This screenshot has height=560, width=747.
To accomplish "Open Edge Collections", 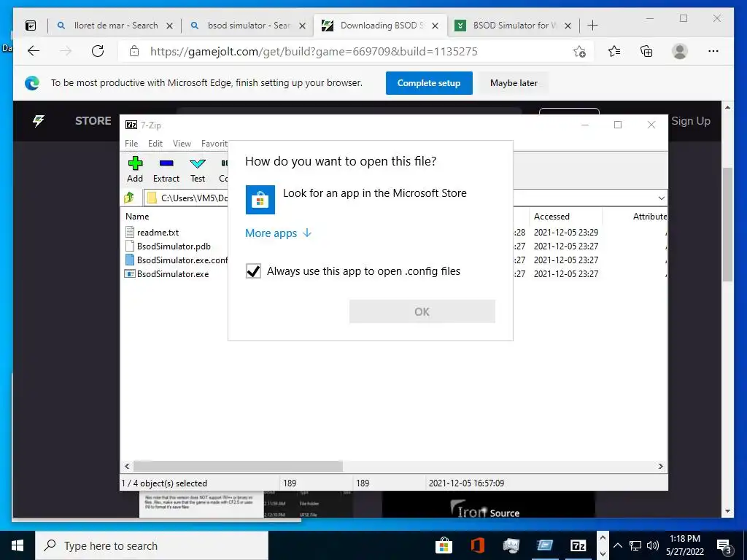I will 646,51.
